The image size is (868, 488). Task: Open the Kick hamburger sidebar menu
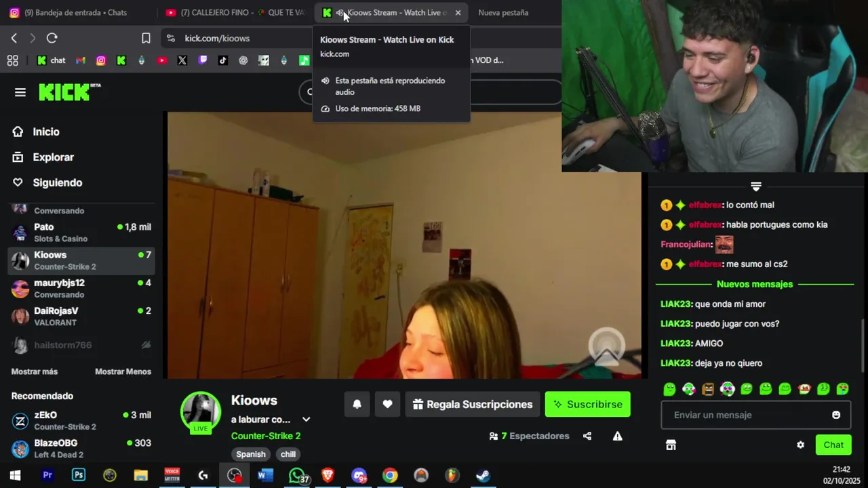pyautogui.click(x=20, y=92)
